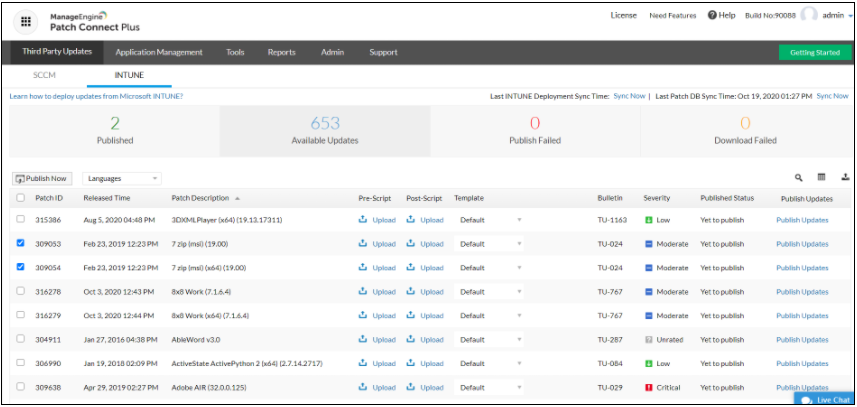Click the Low severity icon for patch 315386

[x=649, y=220]
